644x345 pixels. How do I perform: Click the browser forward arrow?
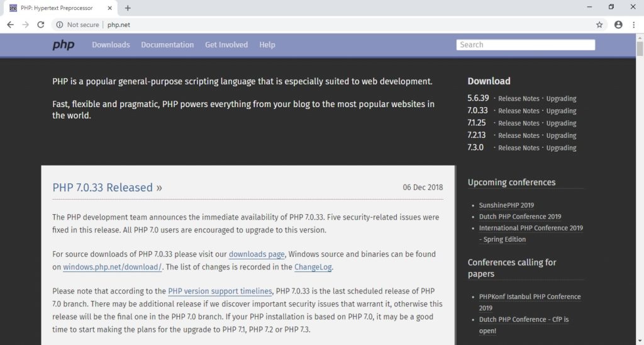pyautogui.click(x=25, y=25)
